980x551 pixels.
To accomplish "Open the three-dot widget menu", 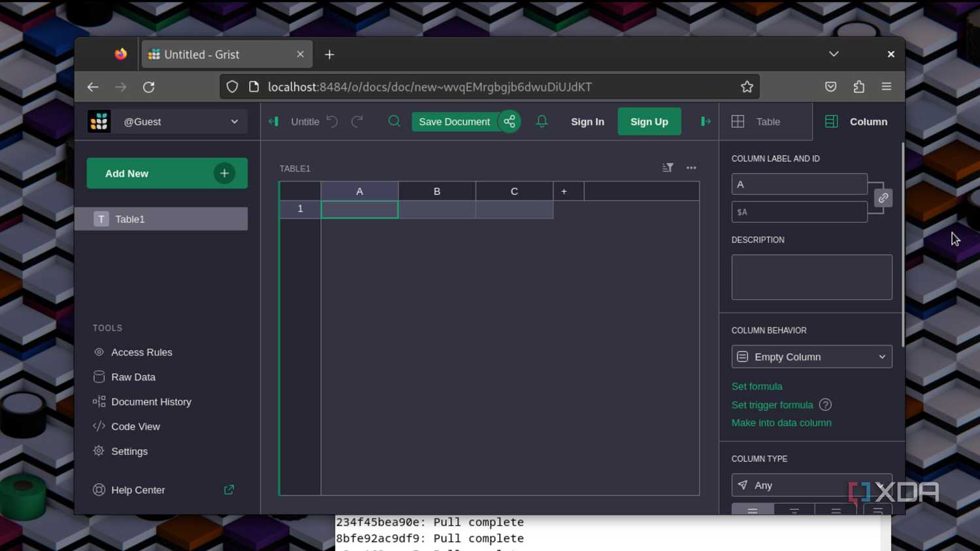I will tap(691, 168).
